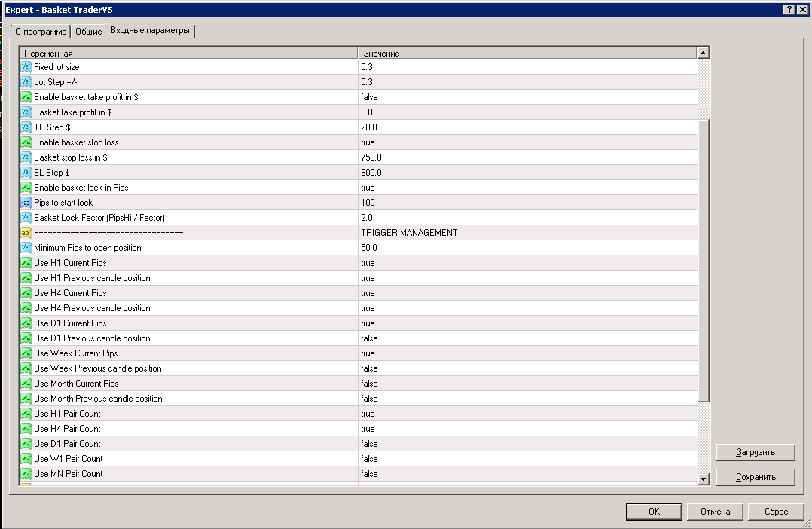Image resolution: width=812 pixels, height=529 pixels.
Task: Select the Входные параметры tab
Action: pos(150,31)
